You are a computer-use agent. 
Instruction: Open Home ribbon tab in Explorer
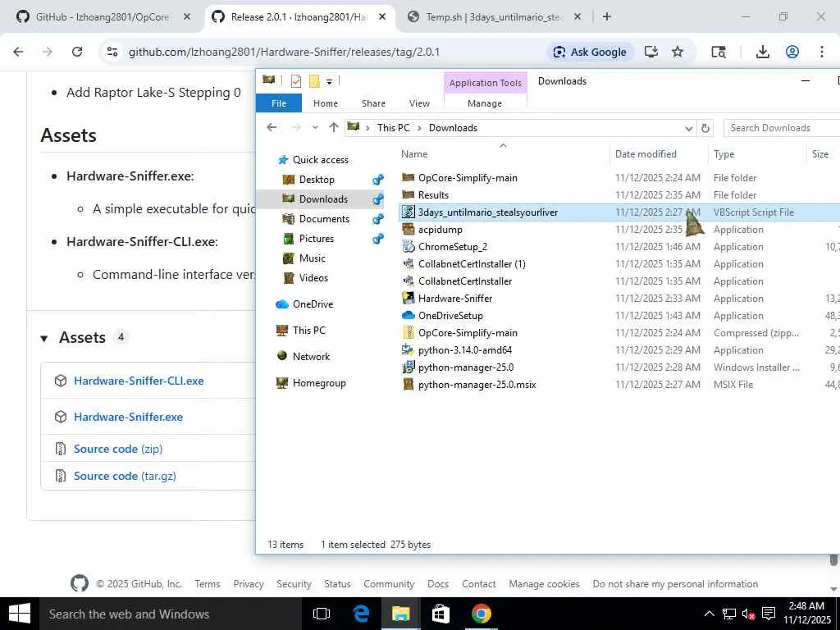325,103
